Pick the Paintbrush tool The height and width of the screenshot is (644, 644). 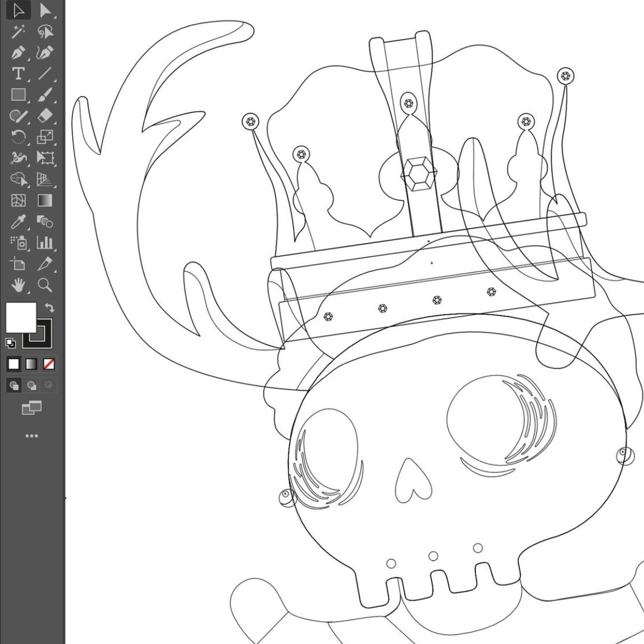(45, 95)
